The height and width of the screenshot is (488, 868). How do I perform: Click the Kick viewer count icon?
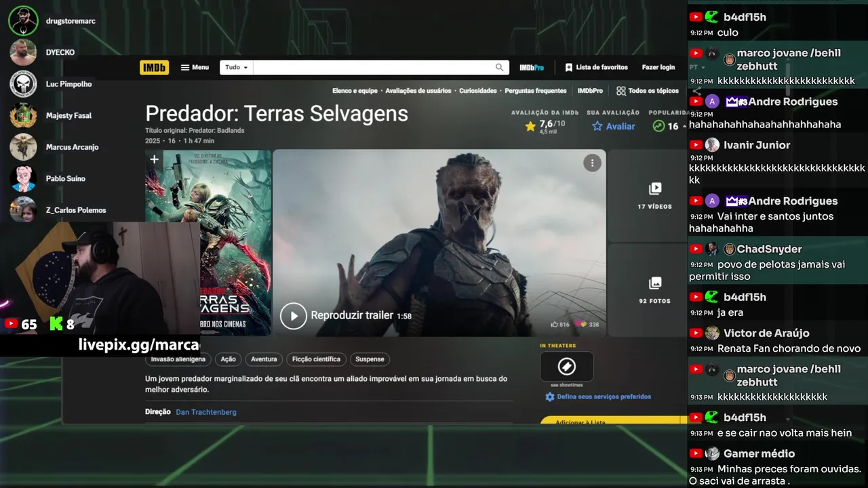pos(56,324)
